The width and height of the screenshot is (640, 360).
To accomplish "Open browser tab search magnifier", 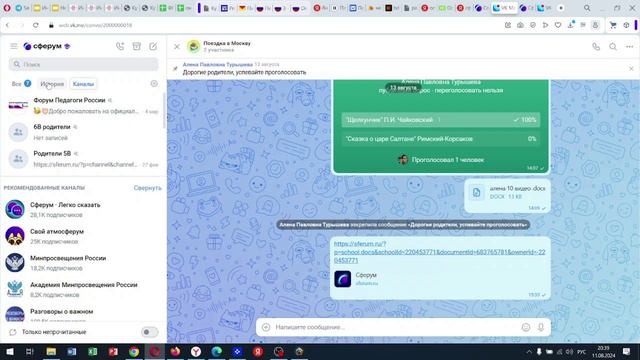I will (587, 8).
